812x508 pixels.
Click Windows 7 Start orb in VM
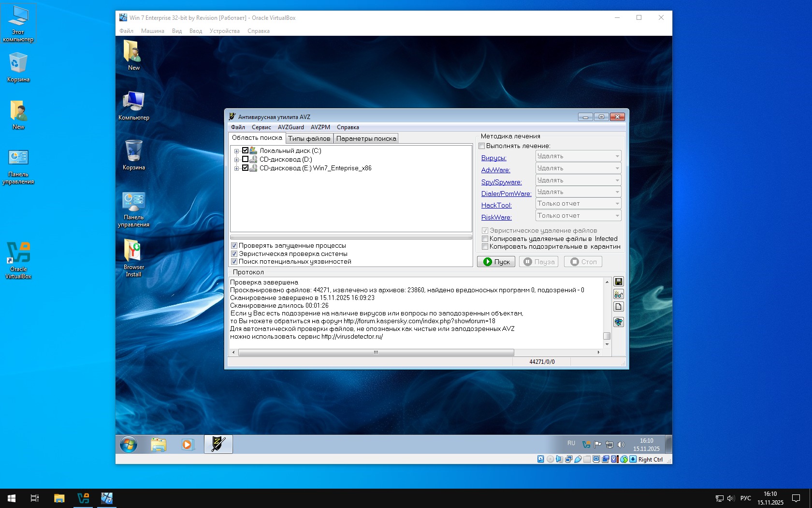point(129,444)
